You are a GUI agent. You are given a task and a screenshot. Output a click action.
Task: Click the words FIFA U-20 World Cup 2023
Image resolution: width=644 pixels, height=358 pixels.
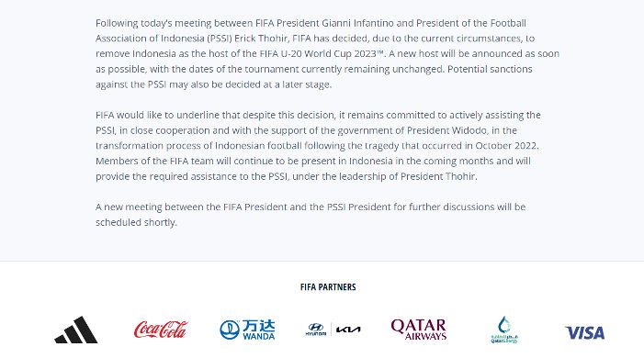pos(318,54)
